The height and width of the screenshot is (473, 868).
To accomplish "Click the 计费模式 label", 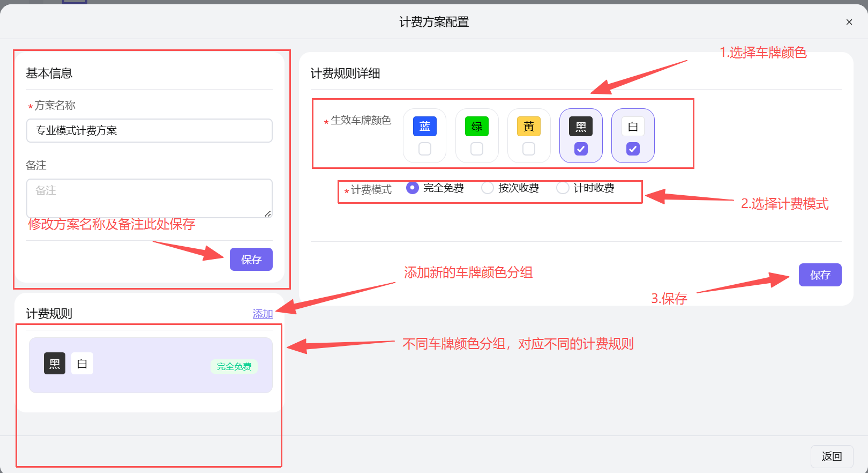I will point(371,190).
